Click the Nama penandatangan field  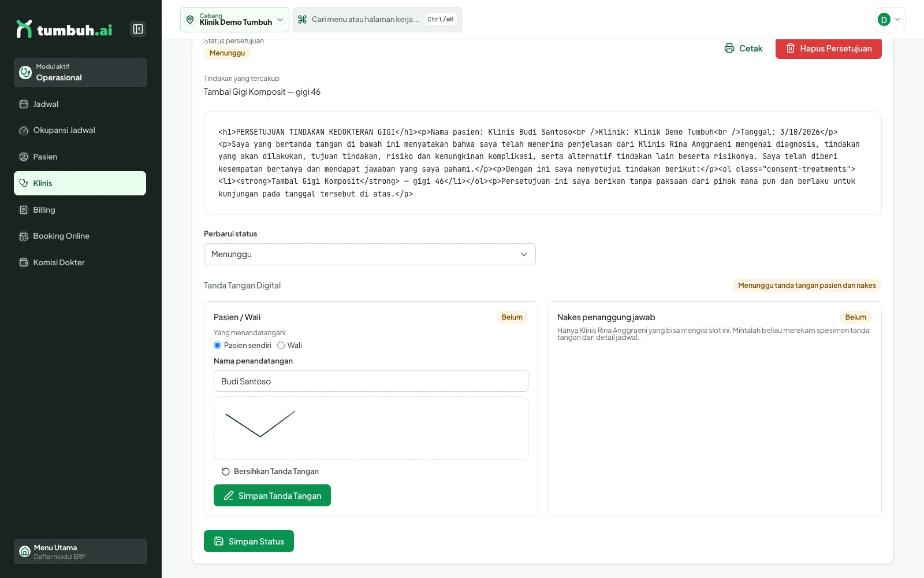tap(371, 381)
